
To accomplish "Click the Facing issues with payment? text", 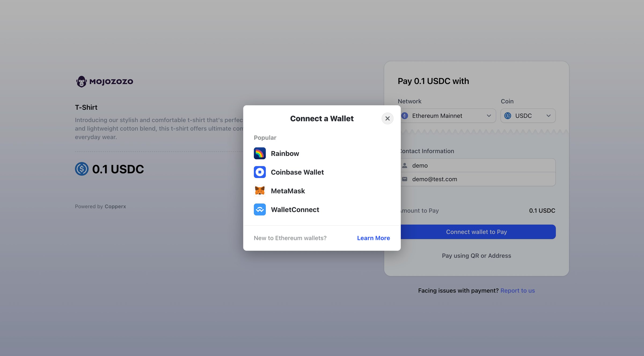I will pos(458,291).
